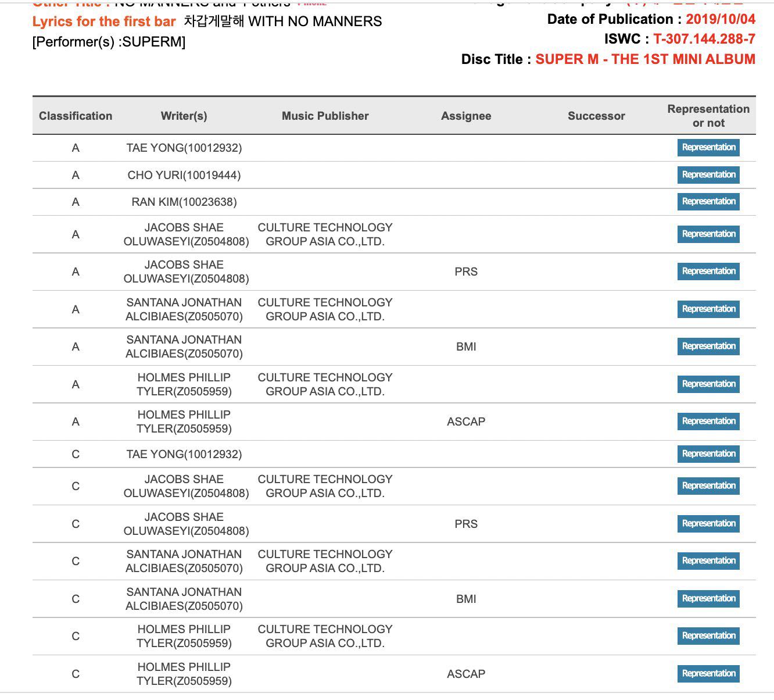Click the 'Representation or not' column header

point(708,116)
